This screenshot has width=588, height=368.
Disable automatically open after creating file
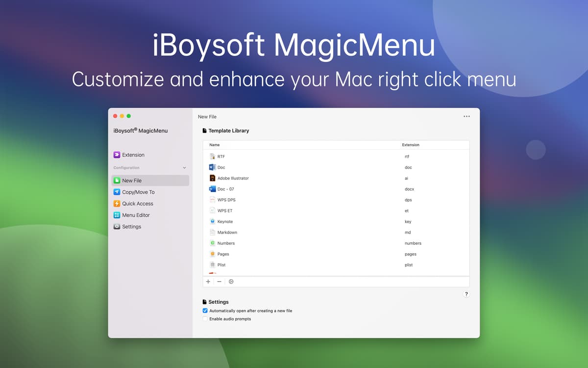coord(205,311)
